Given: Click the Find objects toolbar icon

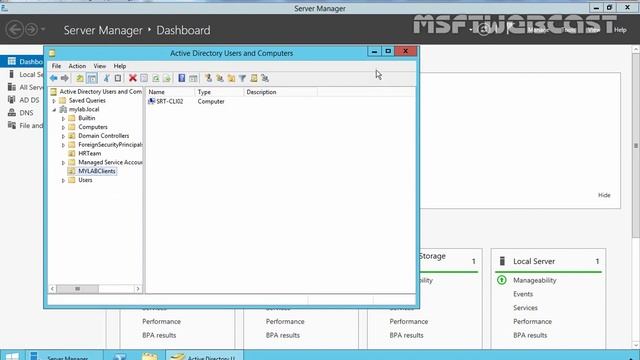Looking at the screenshot, I should point(253,78).
